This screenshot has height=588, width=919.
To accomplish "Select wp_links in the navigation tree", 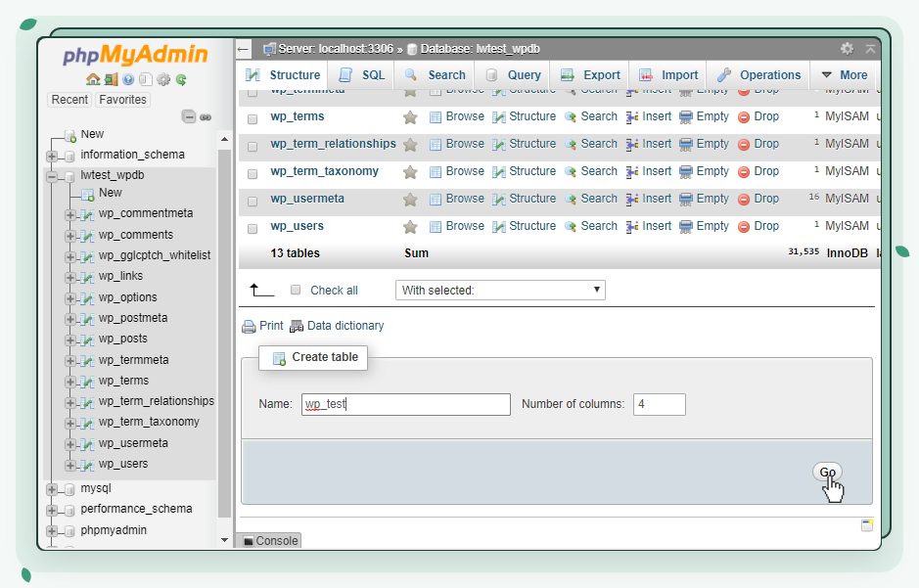I will coord(120,276).
